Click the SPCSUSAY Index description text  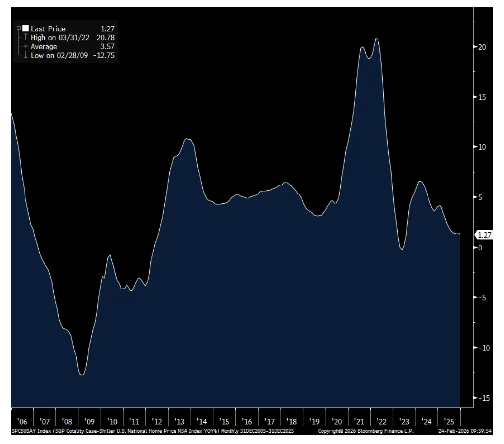point(152,431)
